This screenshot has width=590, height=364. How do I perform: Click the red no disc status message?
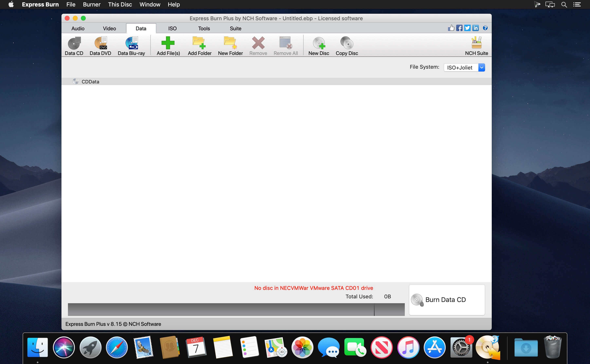[x=313, y=288]
